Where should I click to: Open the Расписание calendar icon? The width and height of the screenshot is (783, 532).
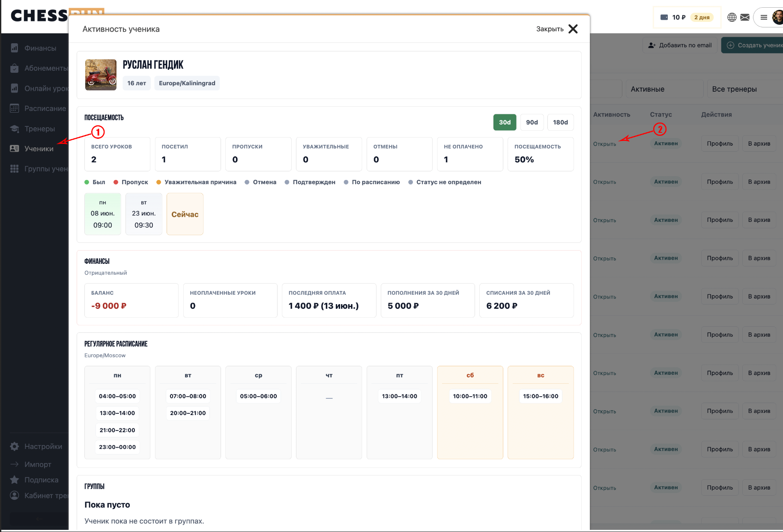pos(15,108)
